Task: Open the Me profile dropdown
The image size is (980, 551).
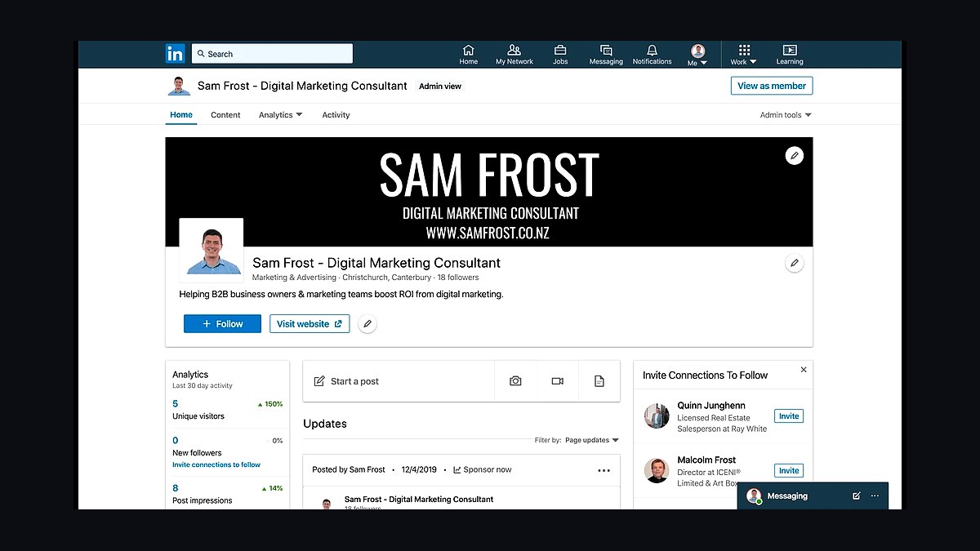Action: [x=697, y=55]
